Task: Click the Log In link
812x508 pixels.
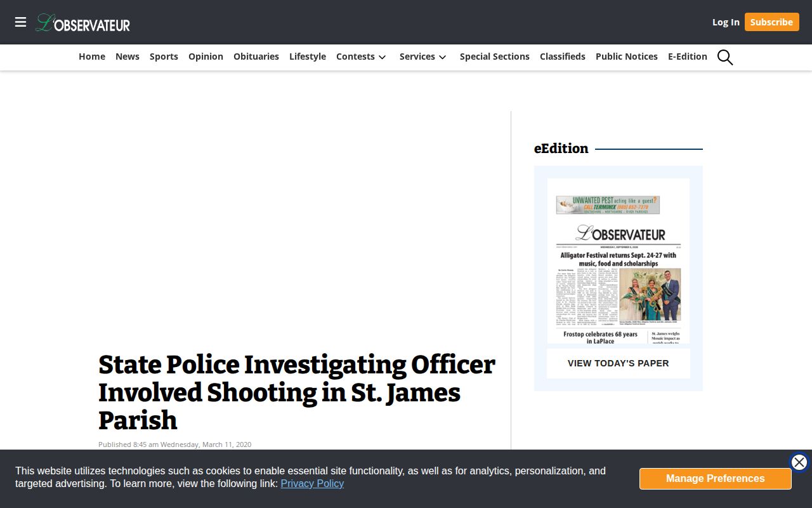Action: point(726,22)
